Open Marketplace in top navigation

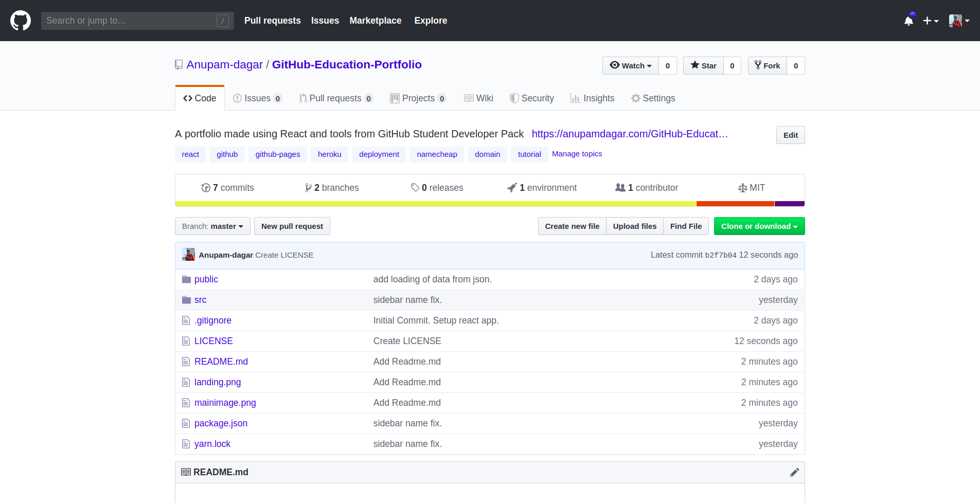(376, 21)
